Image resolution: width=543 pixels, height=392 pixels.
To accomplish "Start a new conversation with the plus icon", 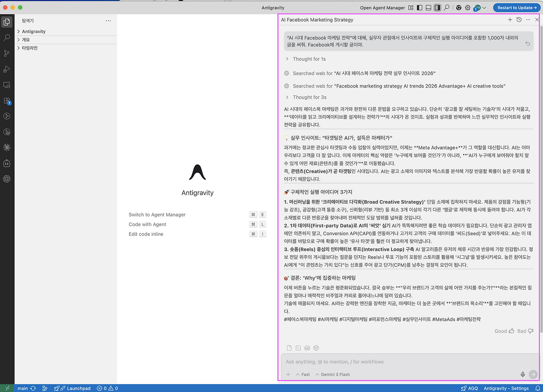I will click(510, 20).
